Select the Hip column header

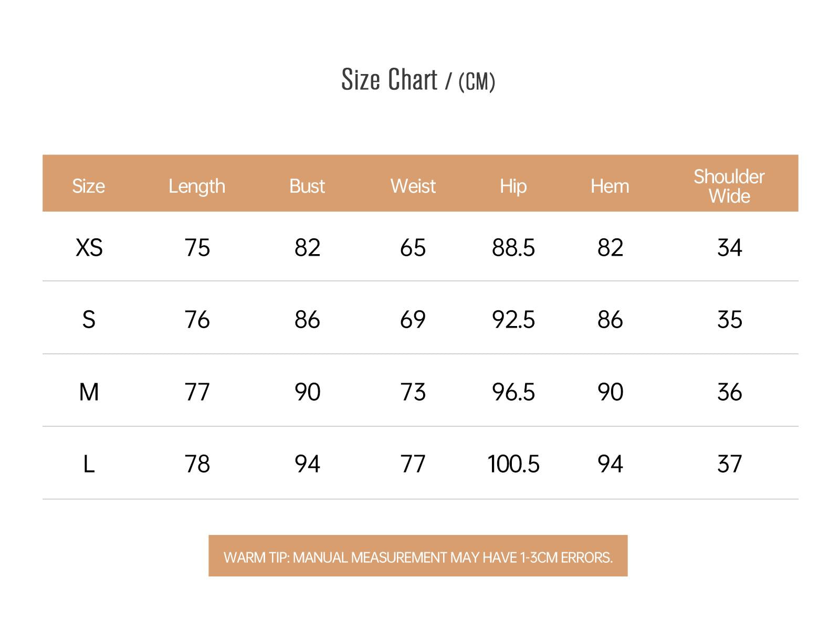click(513, 187)
